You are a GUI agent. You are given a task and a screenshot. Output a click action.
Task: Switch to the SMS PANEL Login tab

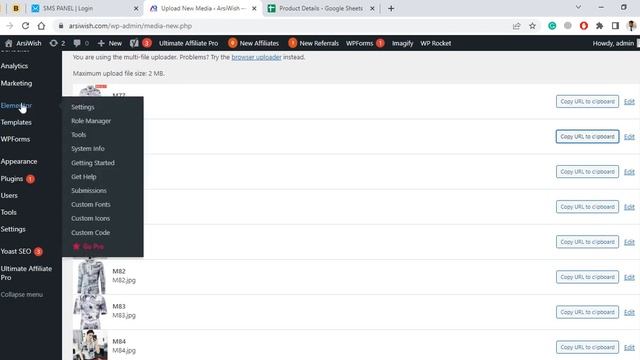85,8
